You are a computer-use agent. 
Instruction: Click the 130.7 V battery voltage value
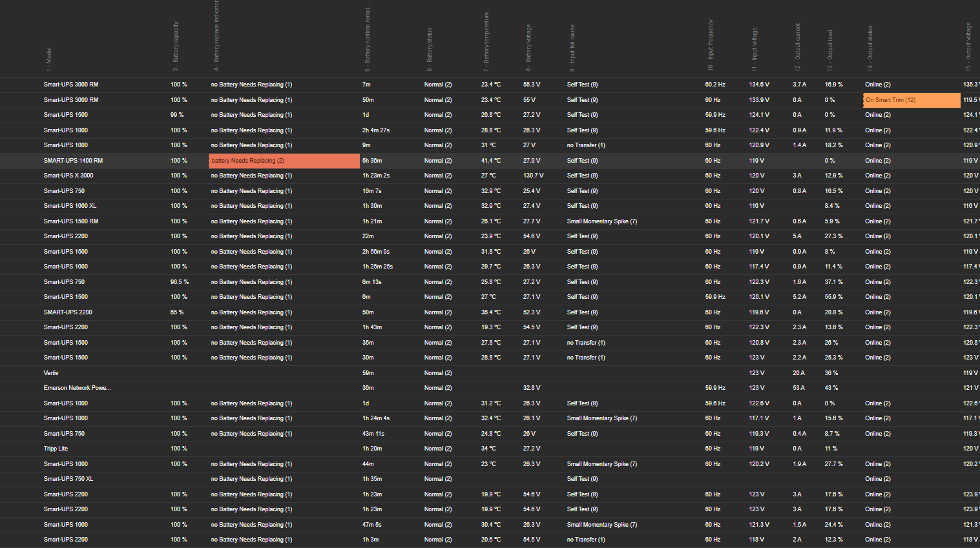click(x=533, y=176)
